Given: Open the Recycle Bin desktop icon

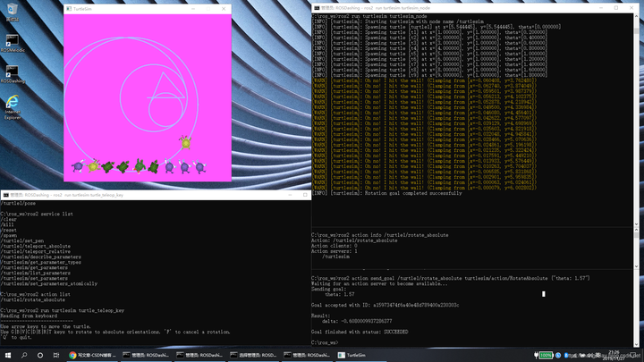Looking at the screenshot, I should [13, 13].
